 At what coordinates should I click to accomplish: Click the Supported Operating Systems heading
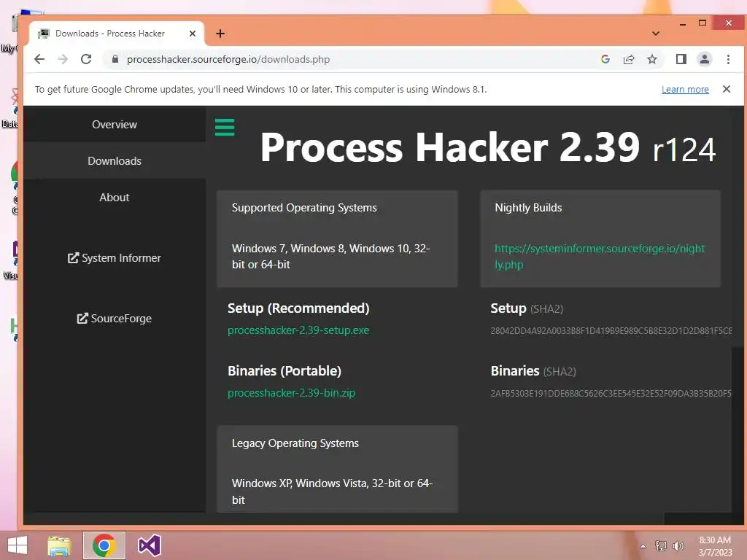click(304, 208)
